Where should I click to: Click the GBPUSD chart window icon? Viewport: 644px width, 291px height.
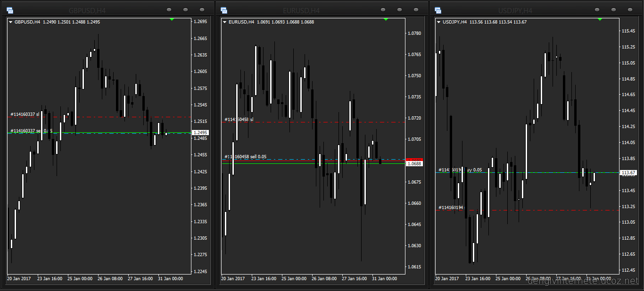[x=10, y=10]
